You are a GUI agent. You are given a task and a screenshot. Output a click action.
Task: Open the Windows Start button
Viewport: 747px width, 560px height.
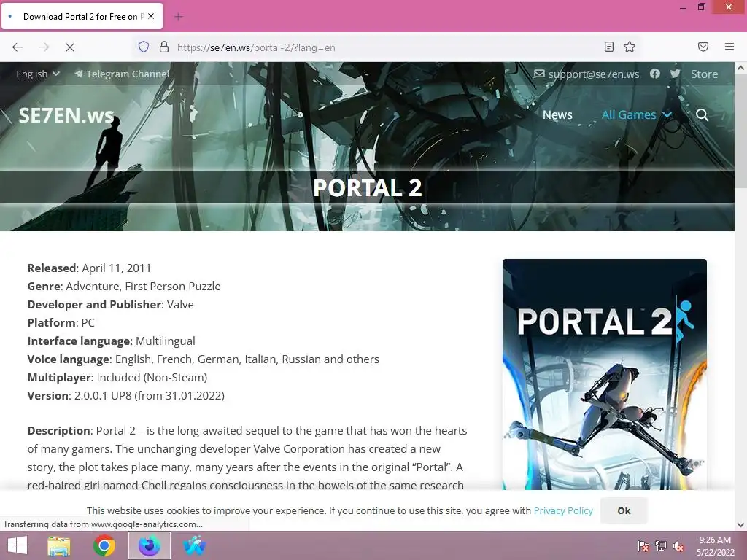pos(18,545)
